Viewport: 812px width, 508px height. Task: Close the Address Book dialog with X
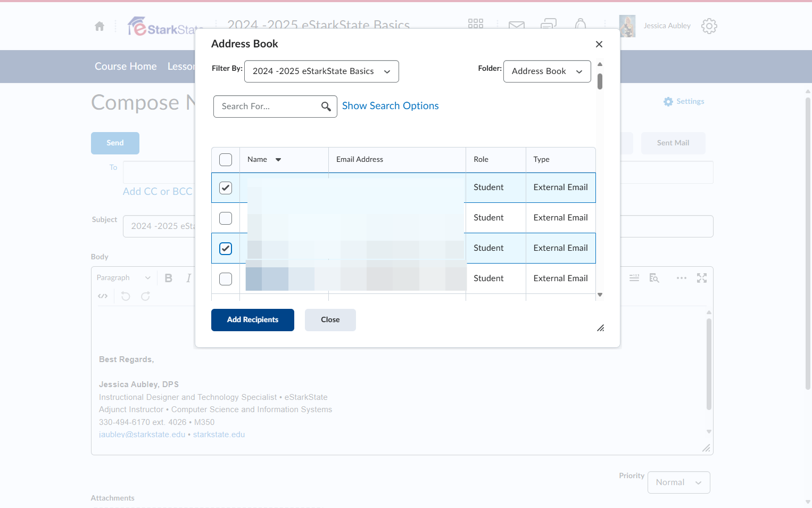(599, 44)
